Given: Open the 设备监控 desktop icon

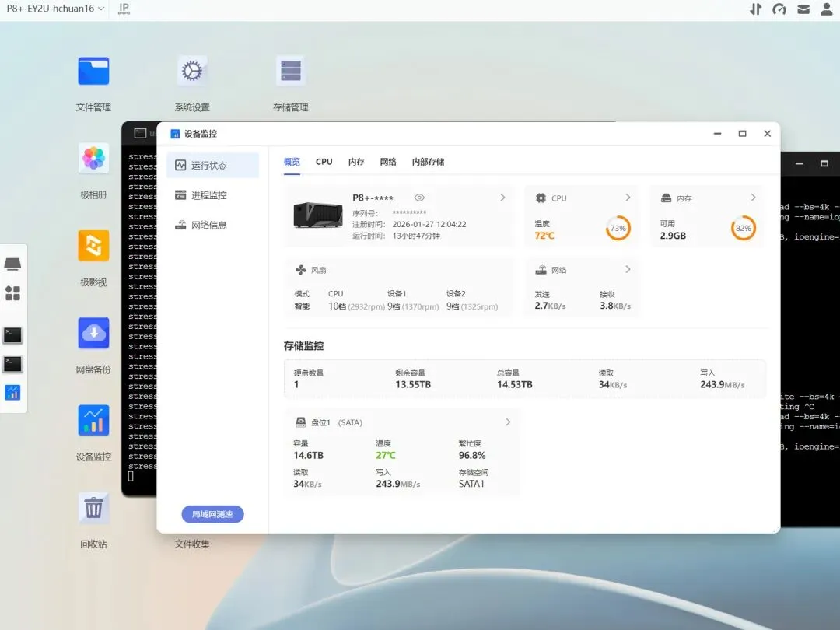Looking at the screenshot, I should click(x=93, y=421).
